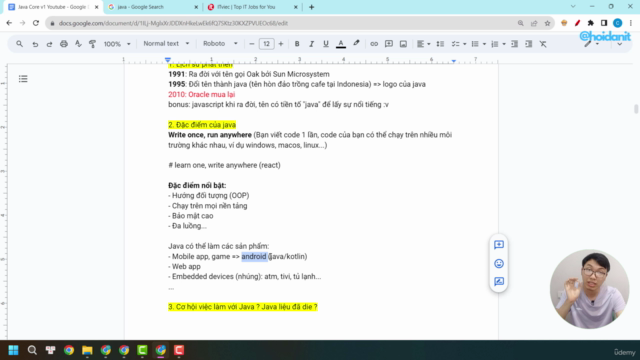640x360 pixels.
Task: Open the bulleted list dropdown
Action: (x=478, y=44)
